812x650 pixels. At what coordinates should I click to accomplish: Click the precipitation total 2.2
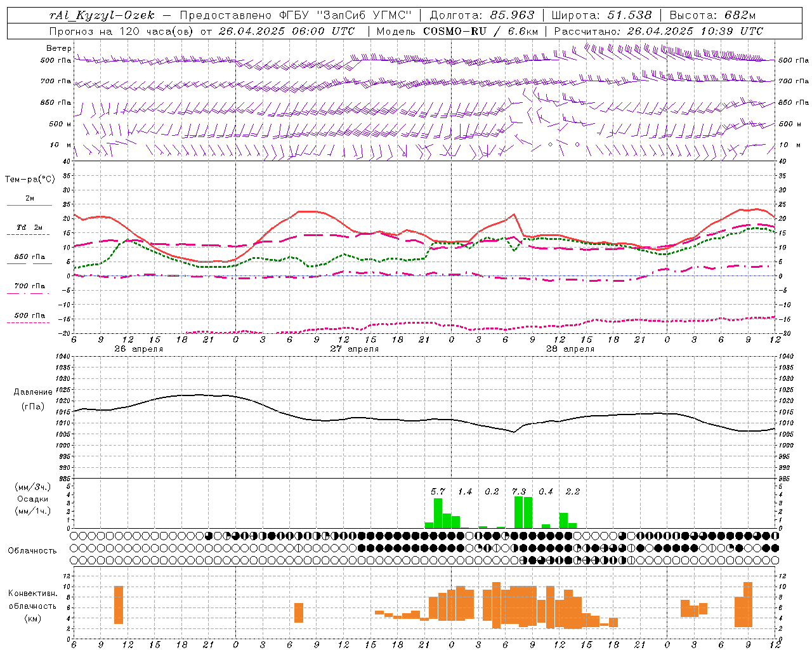click(573, 491)
